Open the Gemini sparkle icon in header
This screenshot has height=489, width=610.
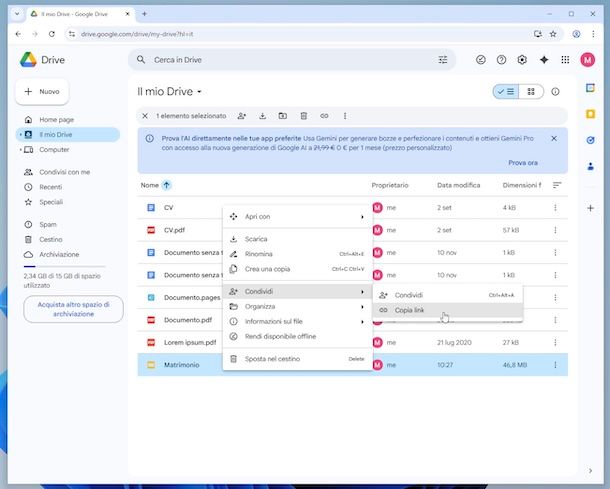click(x=544, y=60)
